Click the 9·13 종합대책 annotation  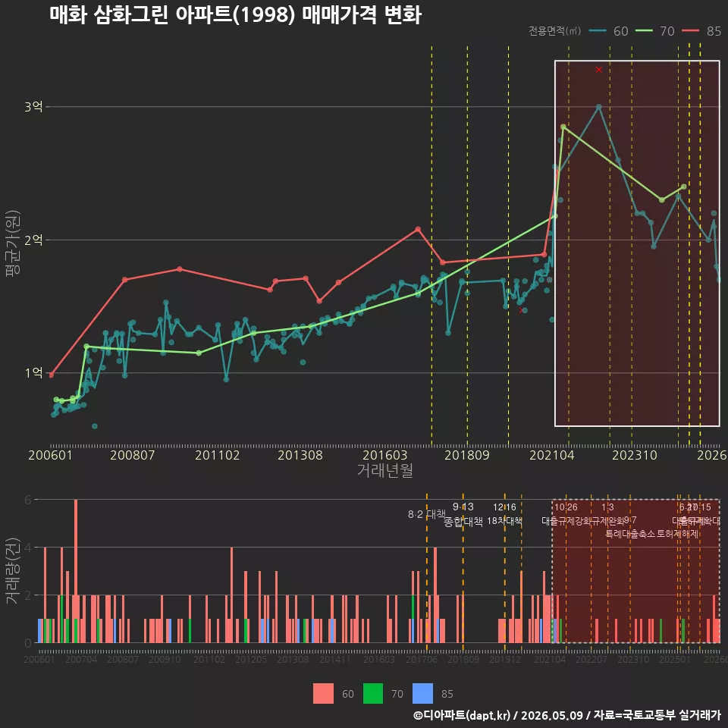[x=463, y=514]
